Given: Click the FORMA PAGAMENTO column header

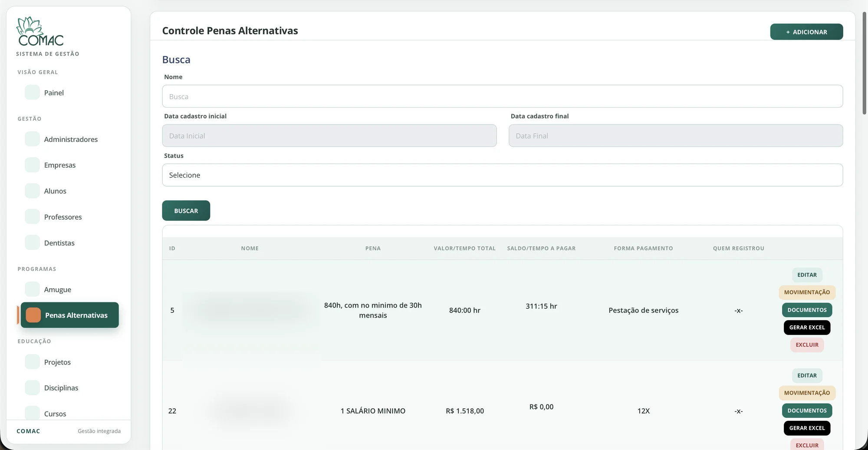Looking at the screenshot, I should [643, 248].
